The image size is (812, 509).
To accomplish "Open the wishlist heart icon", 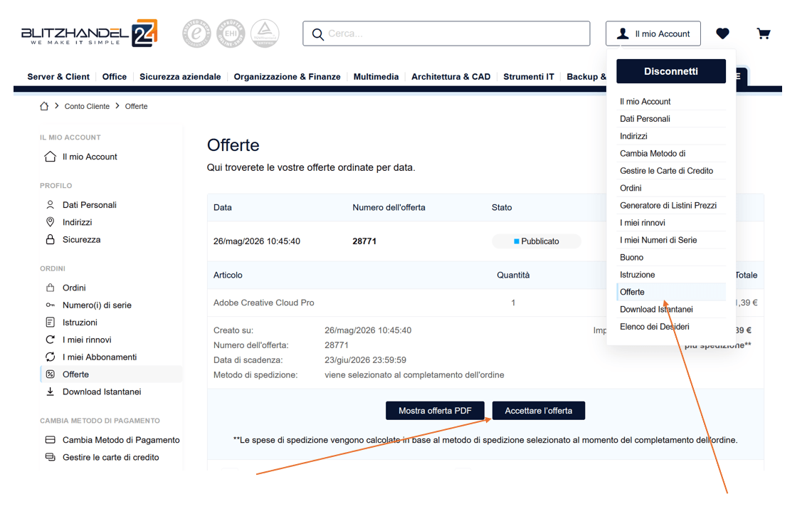I will pyautogui.click(x=722, y=33).
